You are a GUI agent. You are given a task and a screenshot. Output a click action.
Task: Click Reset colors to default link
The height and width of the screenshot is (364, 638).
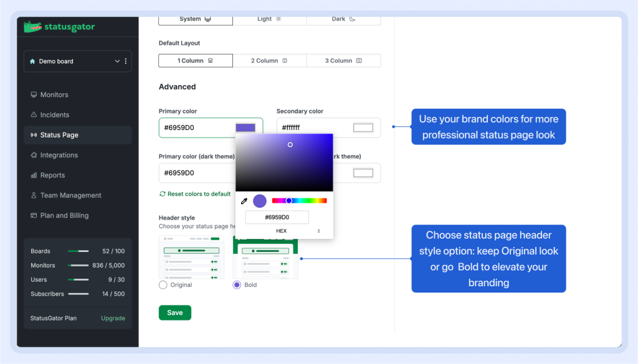(x=195, y=194)
